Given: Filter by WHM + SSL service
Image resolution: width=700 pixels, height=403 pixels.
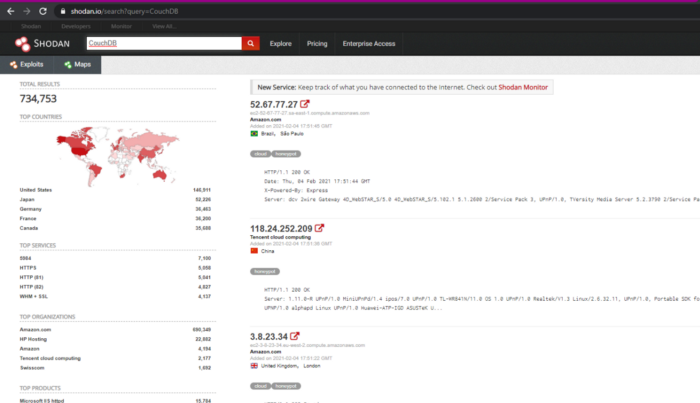Looking at the screenshot, I should point(33,296).
